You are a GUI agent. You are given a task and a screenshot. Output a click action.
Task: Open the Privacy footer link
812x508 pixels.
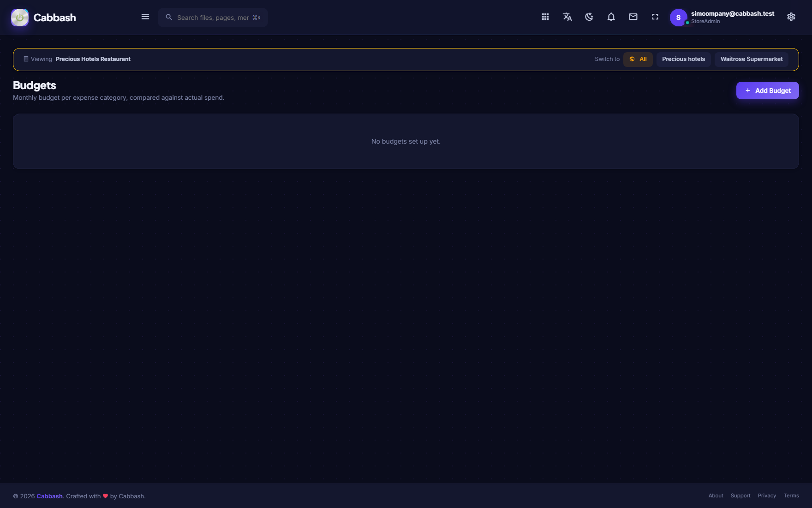[x=767, y=496]
